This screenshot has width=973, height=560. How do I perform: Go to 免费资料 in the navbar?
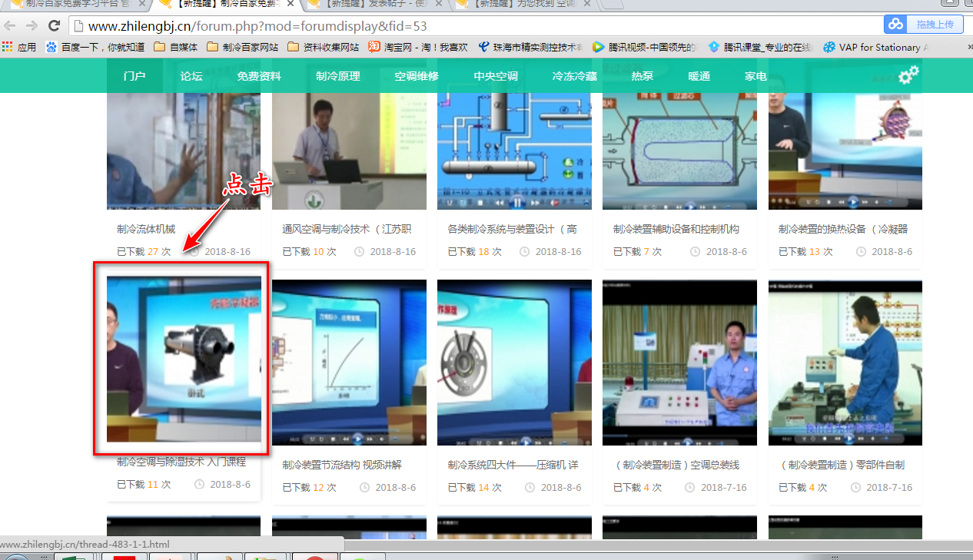point(259,76)
